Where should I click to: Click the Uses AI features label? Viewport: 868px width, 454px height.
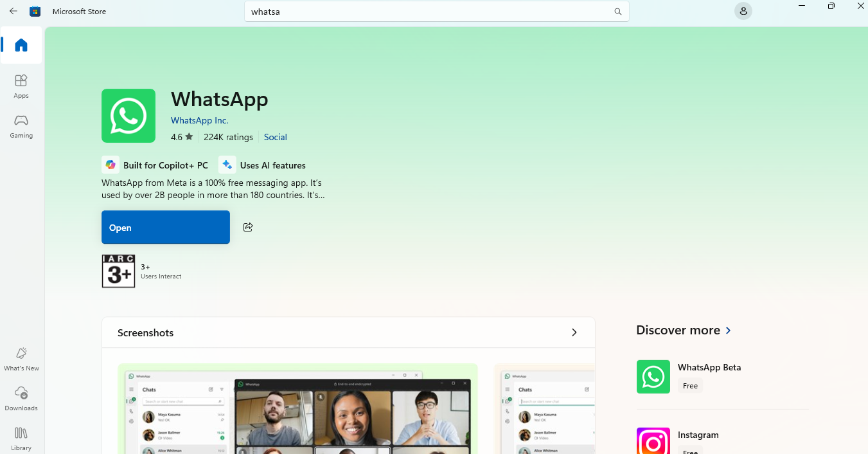tap(272, 165)
